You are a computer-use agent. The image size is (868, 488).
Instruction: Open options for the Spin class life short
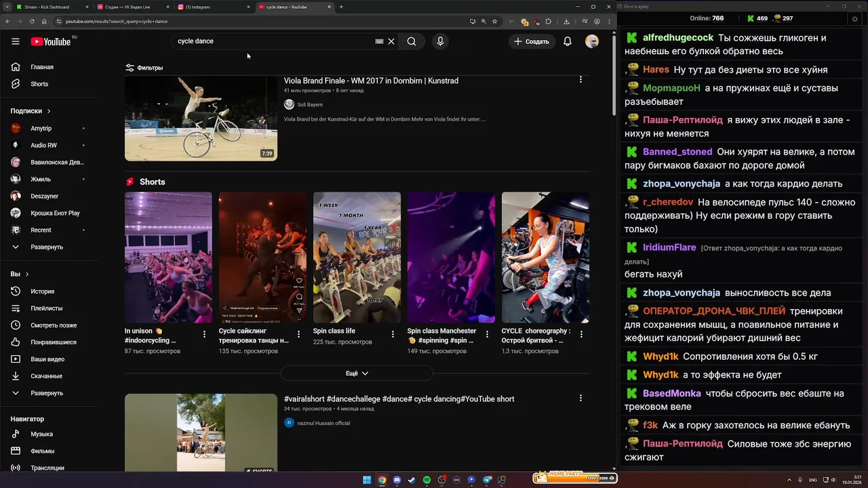[393, 334]
